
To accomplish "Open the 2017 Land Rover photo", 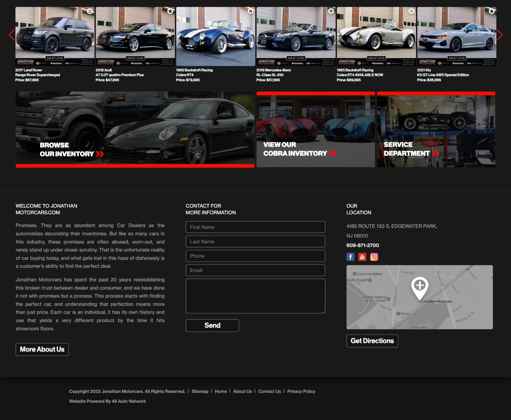I will click(55, 36).
